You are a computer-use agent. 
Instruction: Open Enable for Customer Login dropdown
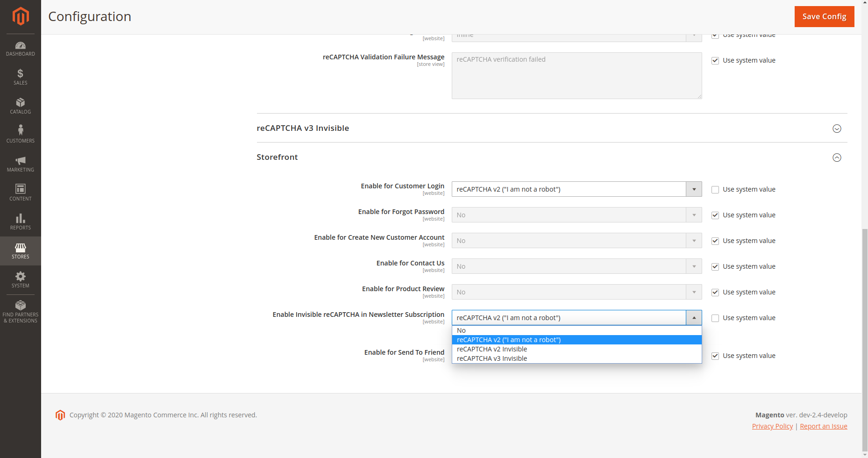(576, 189)
